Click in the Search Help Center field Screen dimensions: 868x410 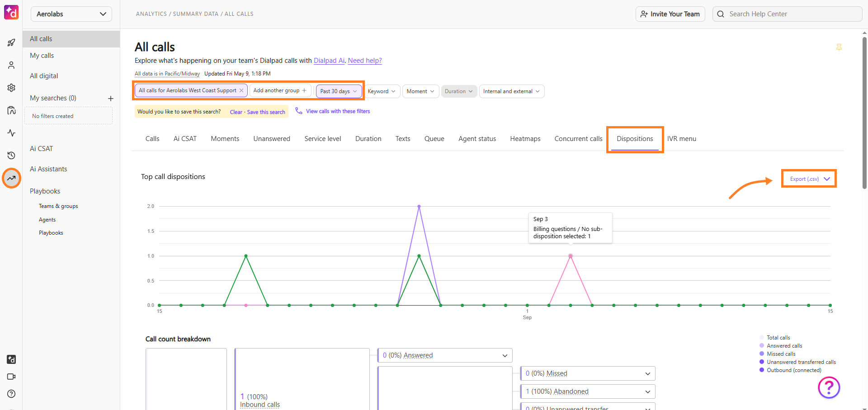point(788,14)
